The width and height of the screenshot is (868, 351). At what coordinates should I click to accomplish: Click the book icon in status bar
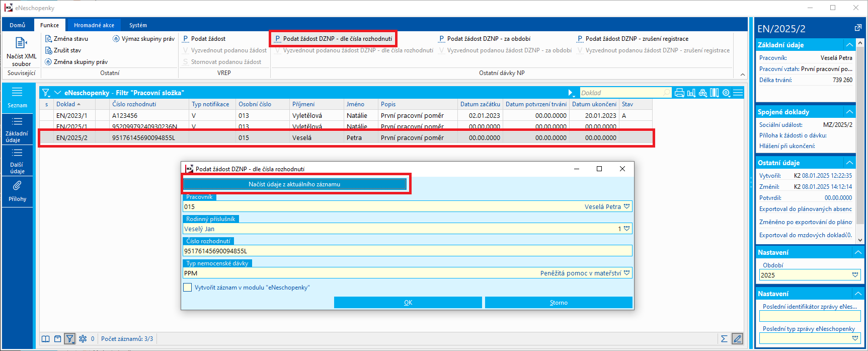45,339
